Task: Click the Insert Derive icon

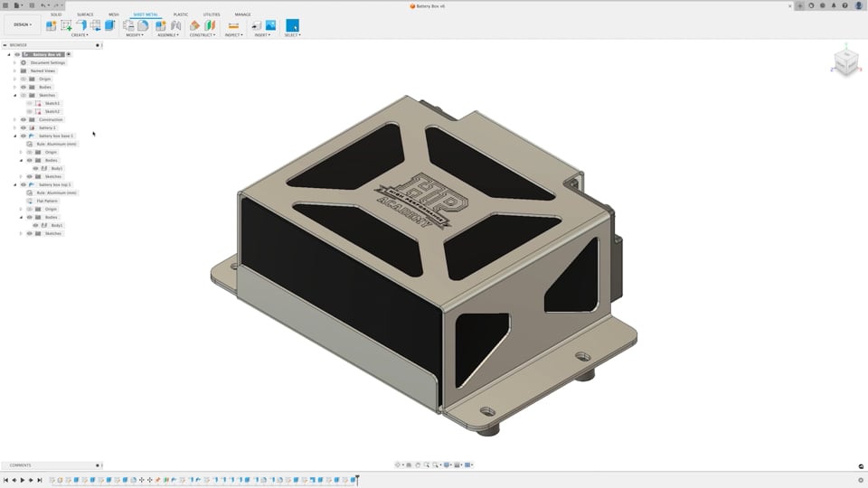Action: coord(256,25)
